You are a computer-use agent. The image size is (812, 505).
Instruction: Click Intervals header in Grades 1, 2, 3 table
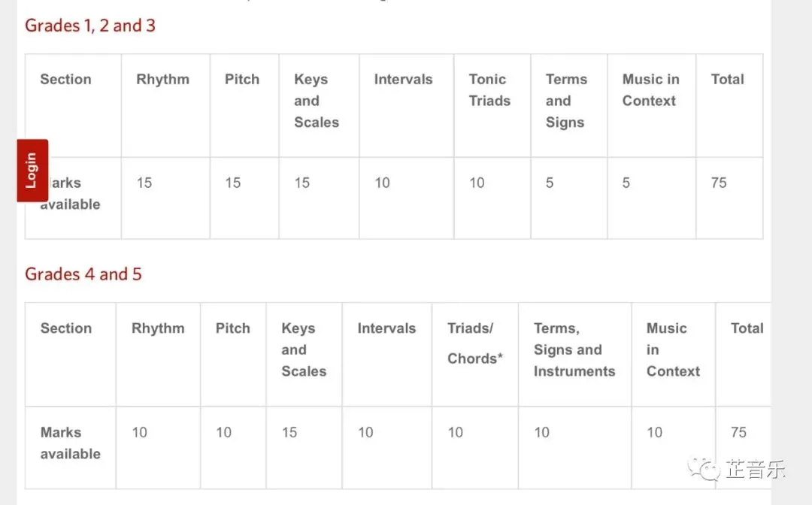[x=403, y=80]
